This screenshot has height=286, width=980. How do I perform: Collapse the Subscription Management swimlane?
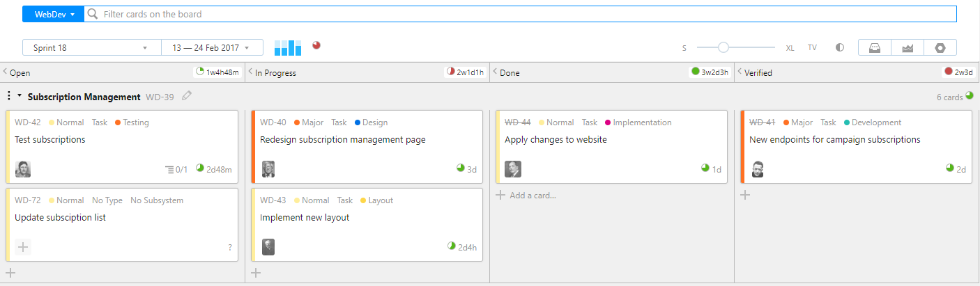(20, 96)
